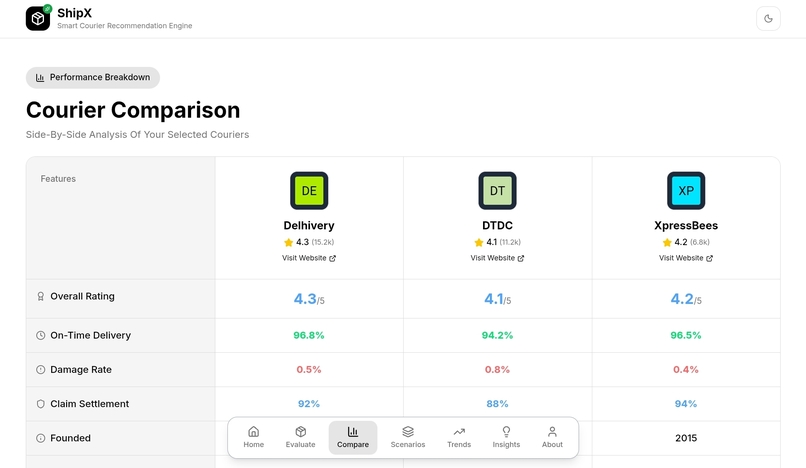This screenshot has width=806, height=468.
Task: Click the Delhivery DE logo tile
Action: click(309, 191)
